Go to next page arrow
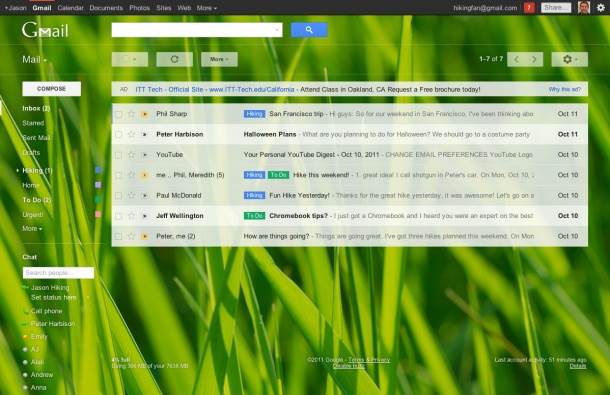 pos(534,60)
